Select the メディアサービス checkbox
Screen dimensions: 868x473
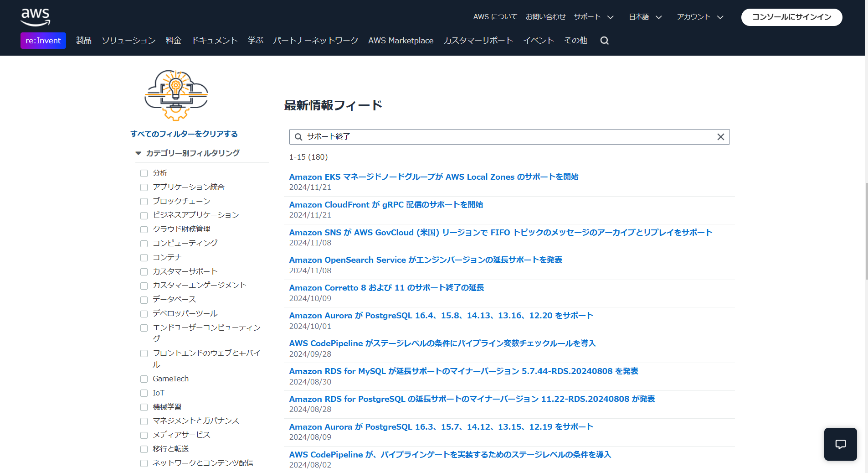144,435
